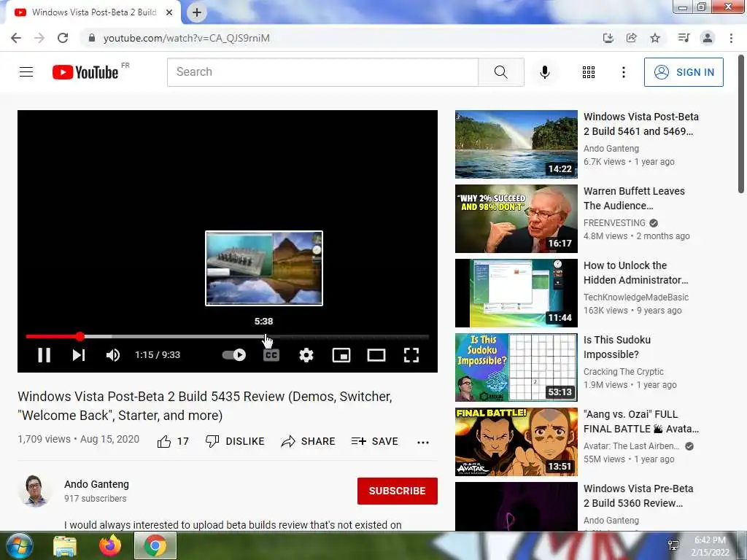Screen dimensions: 747x560
Task: Activate the miniplayer icon
Action: (x=341, y=355)
